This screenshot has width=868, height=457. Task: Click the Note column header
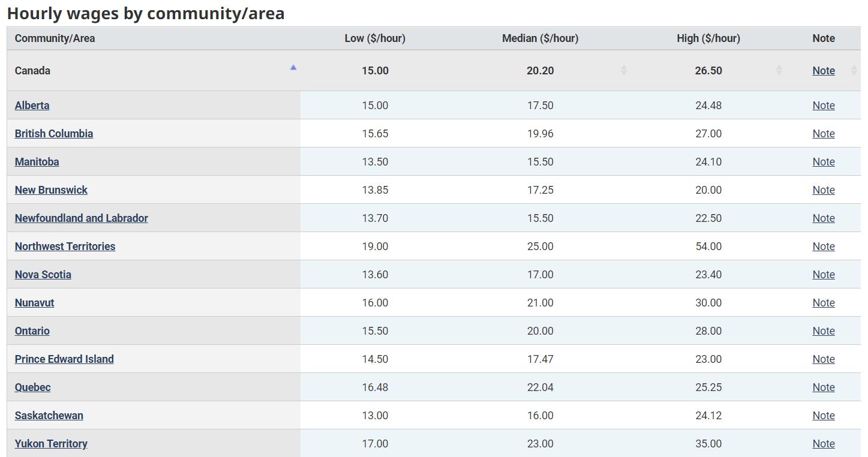coord(824,38)
